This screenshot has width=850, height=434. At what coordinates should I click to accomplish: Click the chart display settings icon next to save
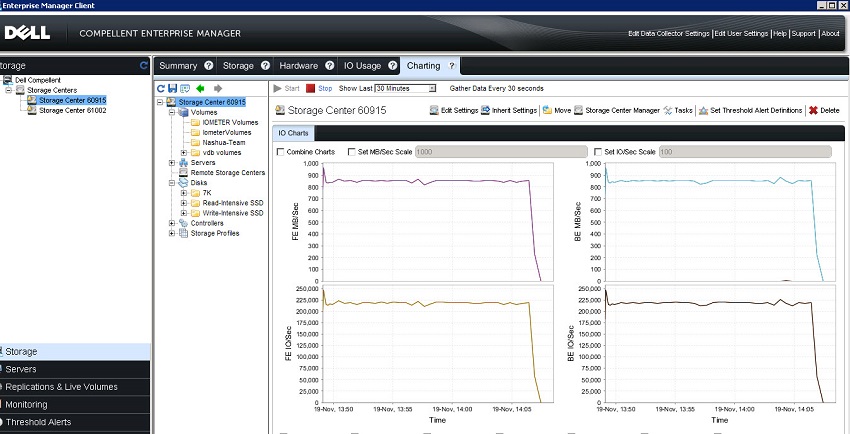pos(185,88)
